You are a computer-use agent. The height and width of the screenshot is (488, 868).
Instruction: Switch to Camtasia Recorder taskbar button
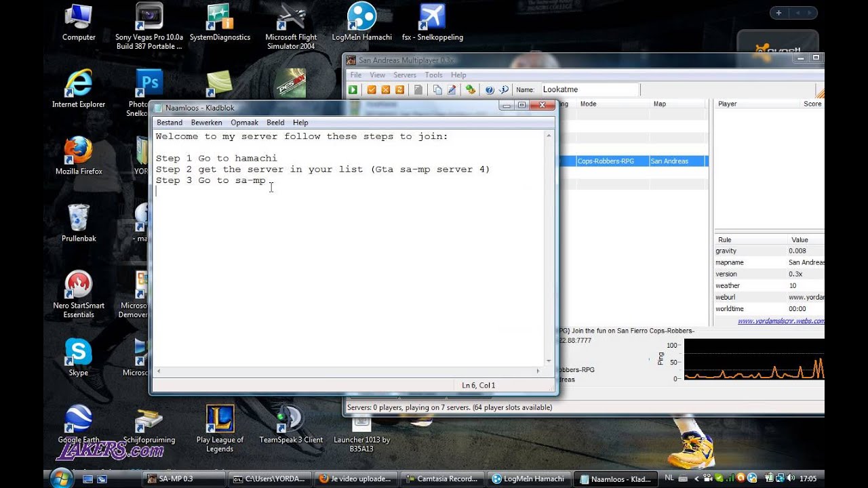click(x=441, y=479)
